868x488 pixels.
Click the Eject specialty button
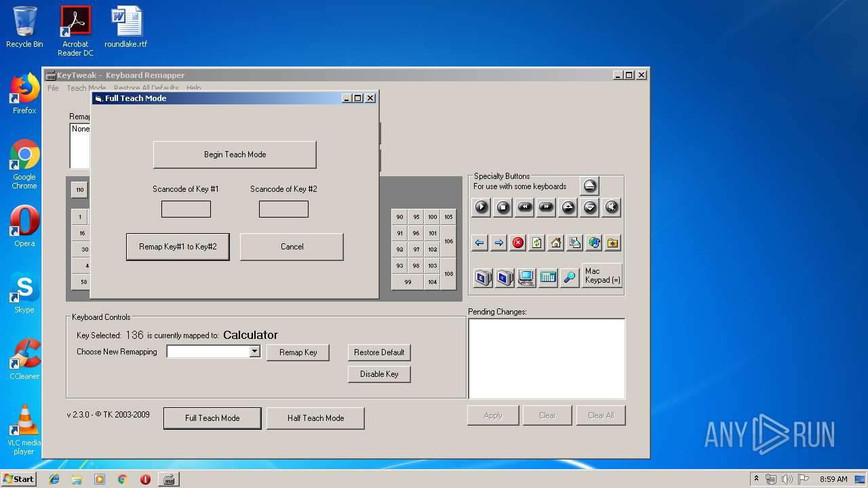point(590,186)
